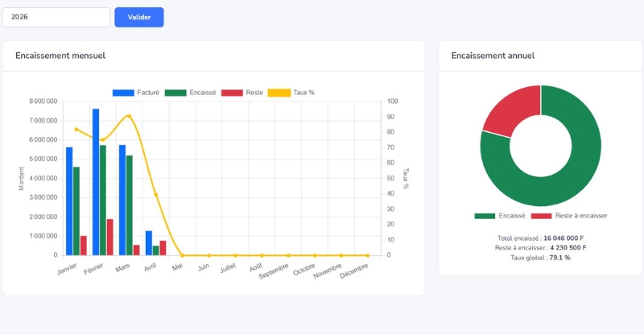Toggle Reste à encaisser in the doughnut legend
Screen dimensions: 644x335
[x=568, y=216]
